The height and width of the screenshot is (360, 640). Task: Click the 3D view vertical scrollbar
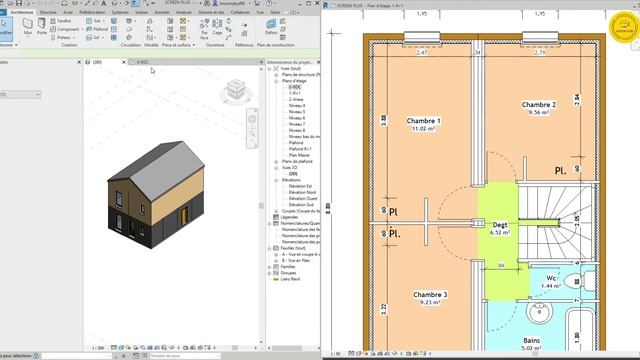tap(261, 205)
